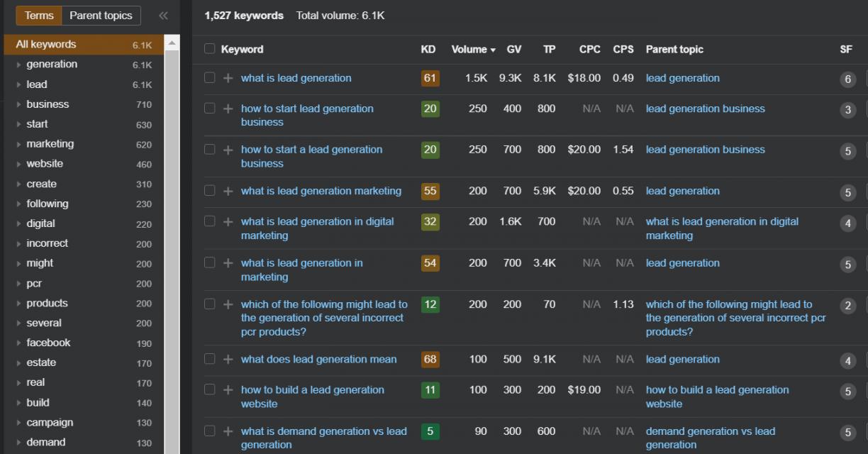The image size is (868, 454).
Task: Select the Terms tab
Action: pos(39,16)
